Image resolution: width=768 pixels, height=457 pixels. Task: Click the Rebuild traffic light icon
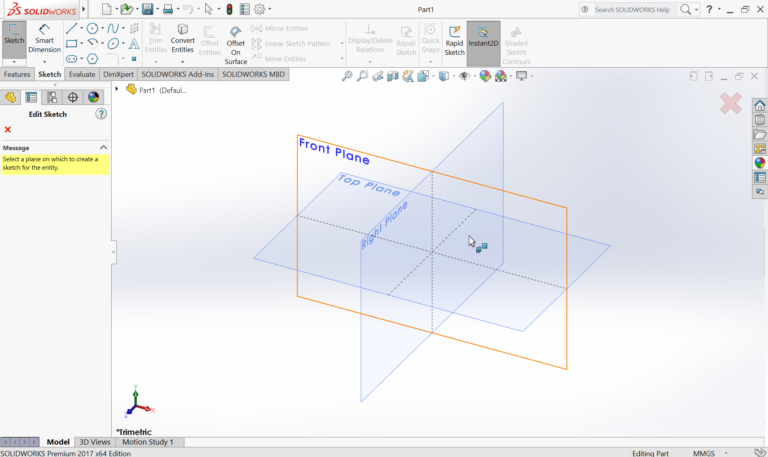pos(229,9)
